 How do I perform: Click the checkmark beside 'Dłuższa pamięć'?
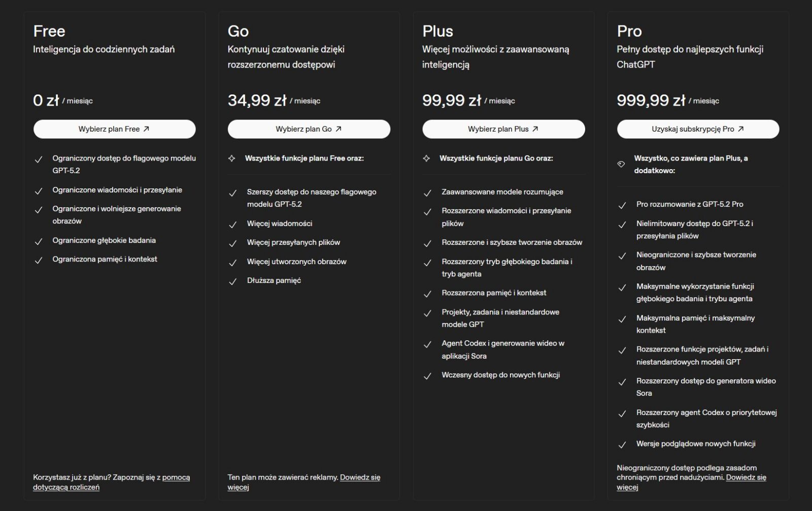coord(233,281)
